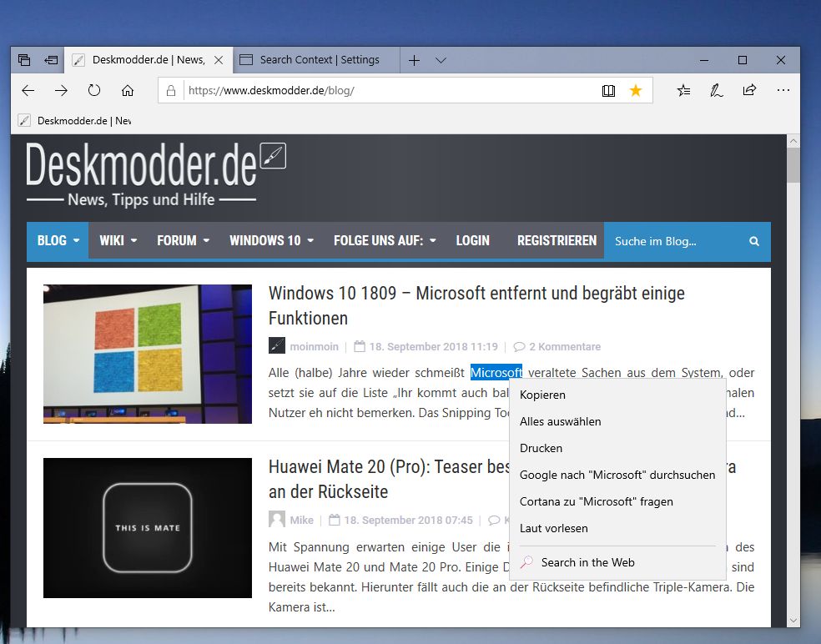Viewport: 821px width, 644px height.
Task: Click the Deskmodder.de site title
Action: [141, 165]
